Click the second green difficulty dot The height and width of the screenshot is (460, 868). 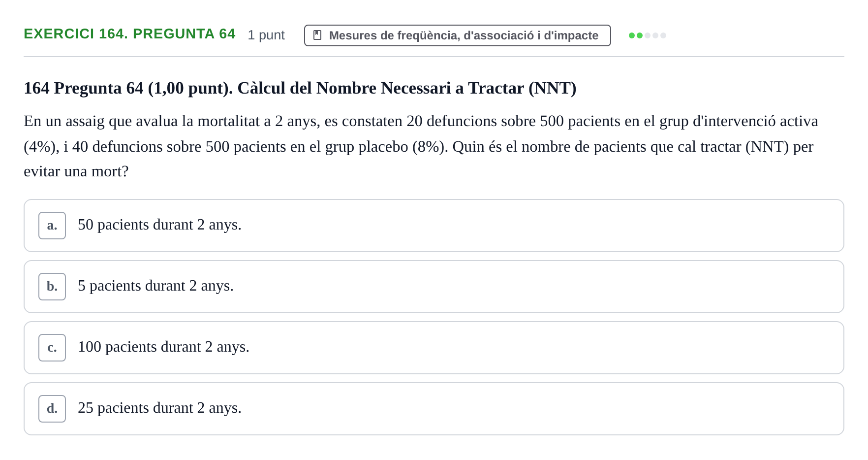click(x=640, y=35)
